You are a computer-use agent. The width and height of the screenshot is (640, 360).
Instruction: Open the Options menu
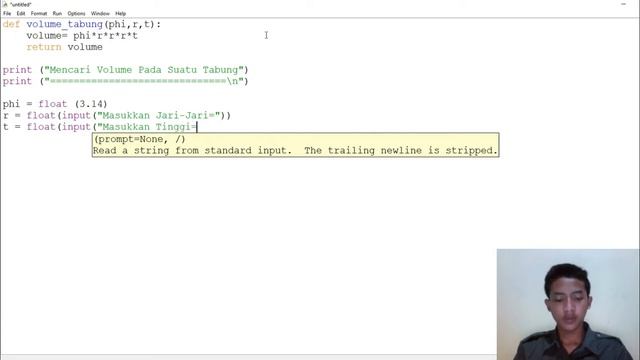pos(76,13)
